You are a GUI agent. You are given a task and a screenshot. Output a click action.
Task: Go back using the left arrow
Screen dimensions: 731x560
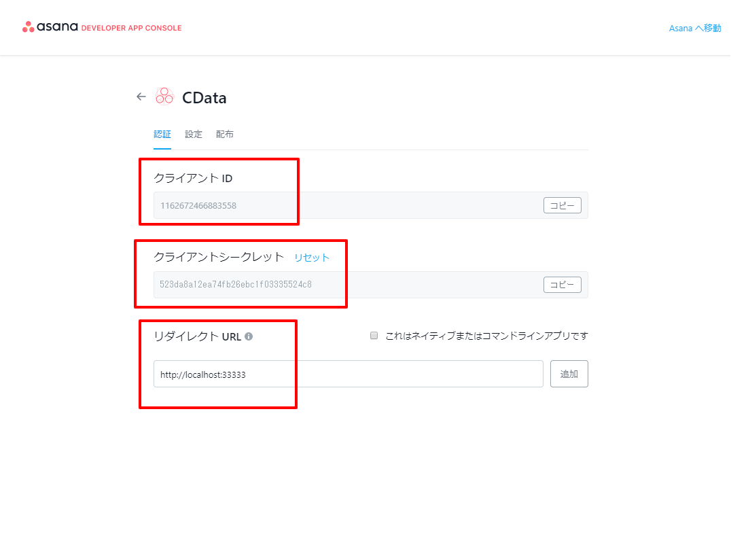tap(141, 97)
